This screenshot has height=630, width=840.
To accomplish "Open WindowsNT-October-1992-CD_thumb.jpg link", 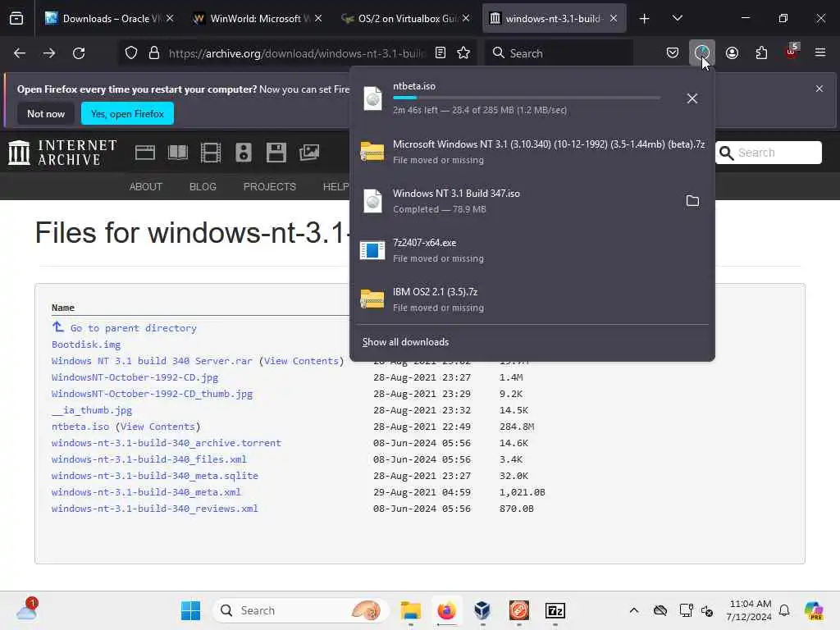I will point(152,394).
